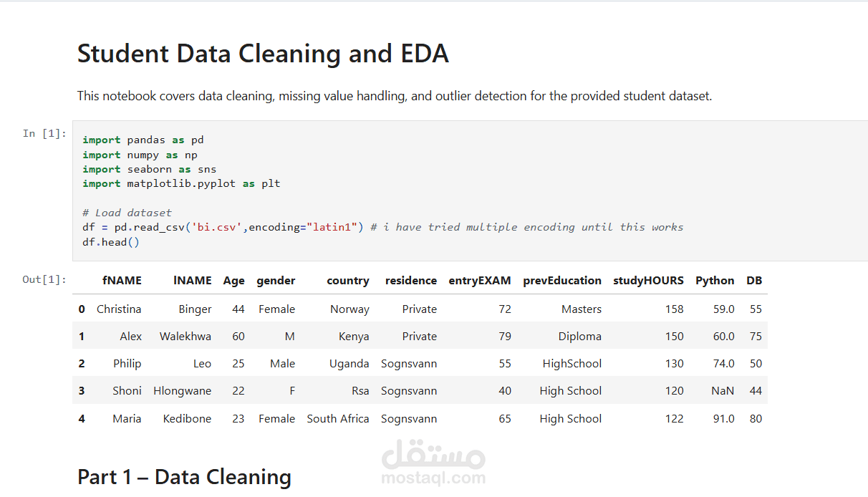The image size is (868, 497).
Task: Select the lNAME column header
Action: point(192,281)
